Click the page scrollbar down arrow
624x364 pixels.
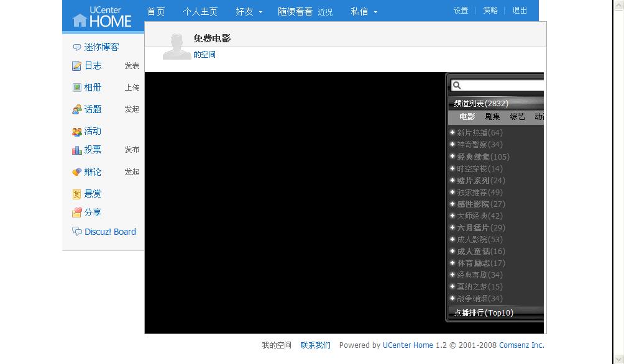(x=619, y=359)
